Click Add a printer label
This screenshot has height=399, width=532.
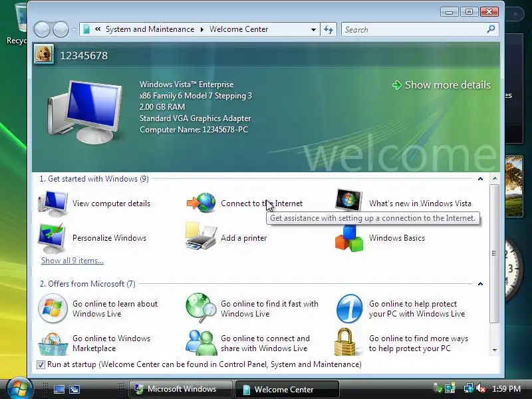[244, 238]
